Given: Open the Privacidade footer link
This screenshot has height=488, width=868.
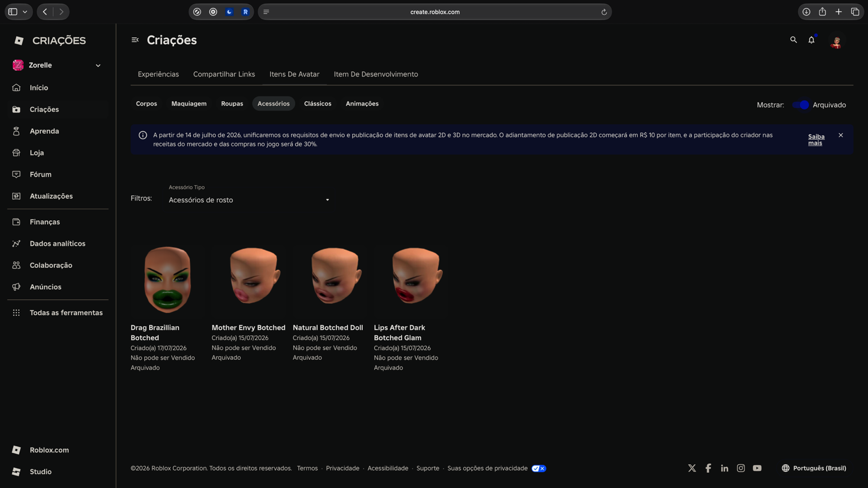Looking at the screenshot, I should coord(342,468).
